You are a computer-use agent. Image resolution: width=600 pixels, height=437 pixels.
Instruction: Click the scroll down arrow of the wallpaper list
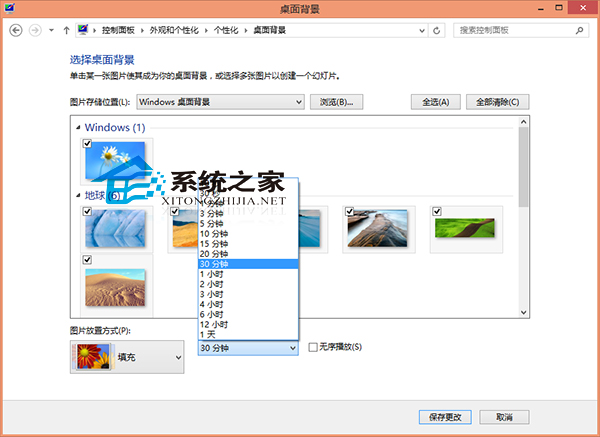coord(523,312)
